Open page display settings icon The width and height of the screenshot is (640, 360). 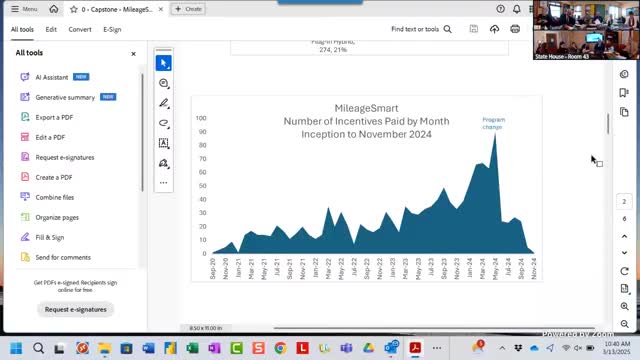click(624, 289)
